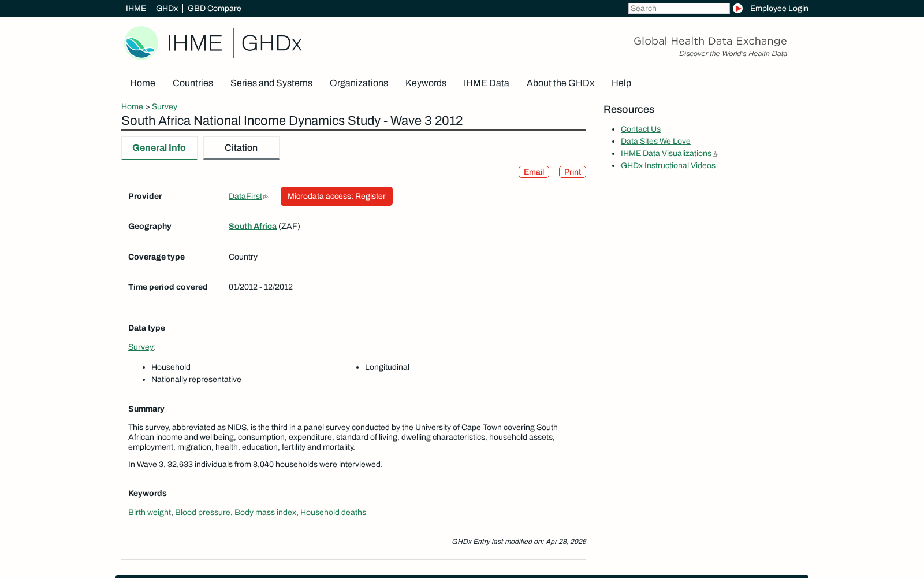Click the Survey breadcrumb link
Image resolution: width=924 pixels, height=578 pixels.
pyautogui.click(x=165, y=106)
